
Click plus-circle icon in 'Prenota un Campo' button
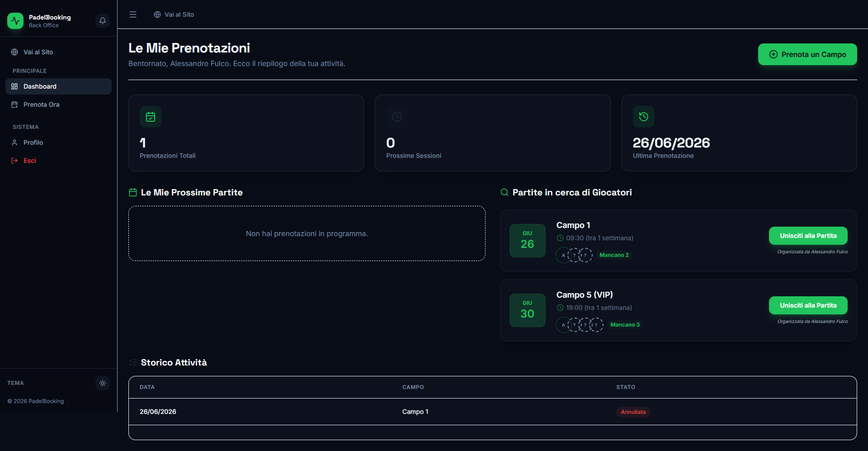pos(774,54)
